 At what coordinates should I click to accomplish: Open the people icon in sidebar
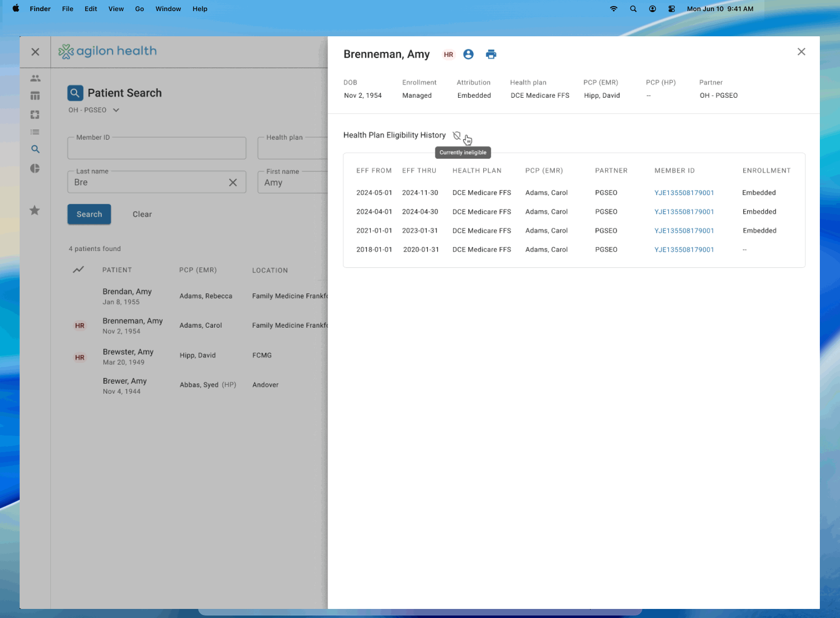(35, 78)
